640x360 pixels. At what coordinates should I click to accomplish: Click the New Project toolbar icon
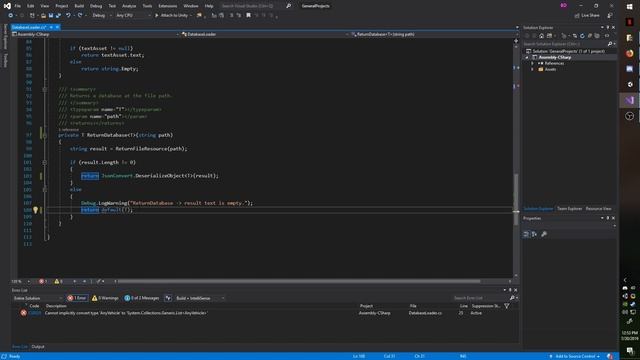(x=32, y=16)
